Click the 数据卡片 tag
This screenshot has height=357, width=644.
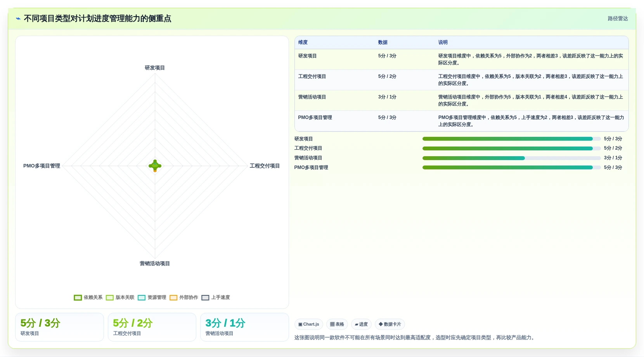click(390, 324)
